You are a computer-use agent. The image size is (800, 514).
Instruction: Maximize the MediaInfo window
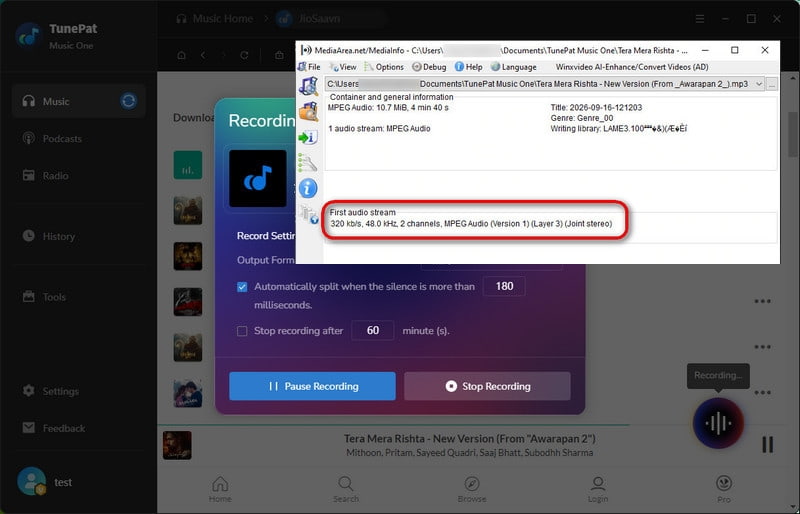(735, 50)
